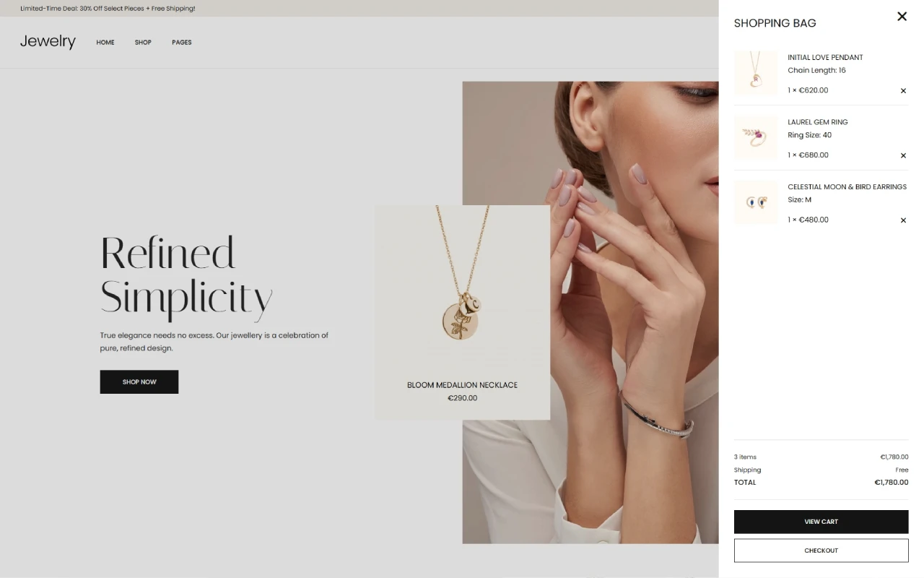Select the Initial Love Pendant title
The width and height of the screenshot is (924, 578).
coord(825,57)
